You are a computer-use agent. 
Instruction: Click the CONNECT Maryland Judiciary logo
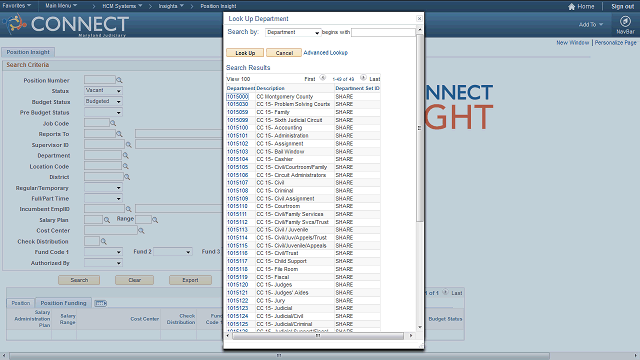click(67, 24)
